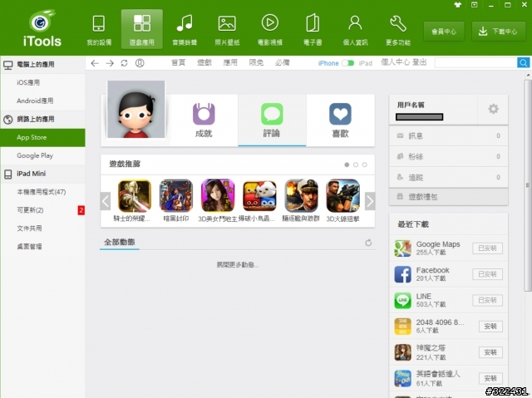Screen dimensions: 532x398
Task: Open the Likes (喜歡) heart panel
Action: [x=340, y=120]
